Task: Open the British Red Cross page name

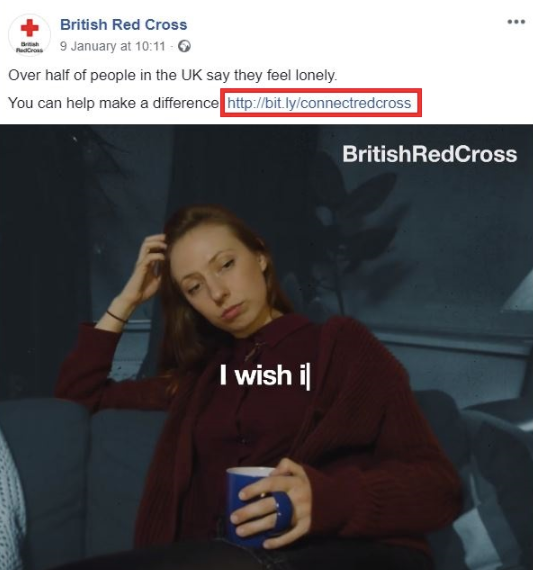Action: 124,25
